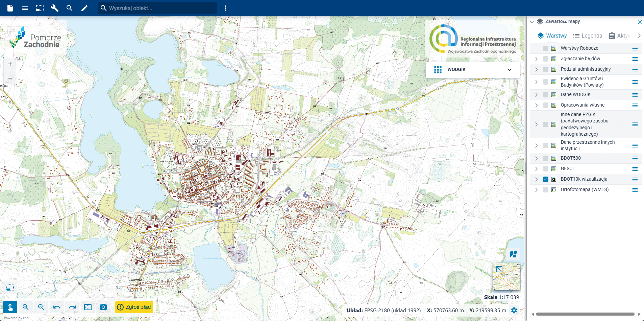Click the full extent view icon
The width and height of the screenshot is (644, 321).
click(88, 307)
